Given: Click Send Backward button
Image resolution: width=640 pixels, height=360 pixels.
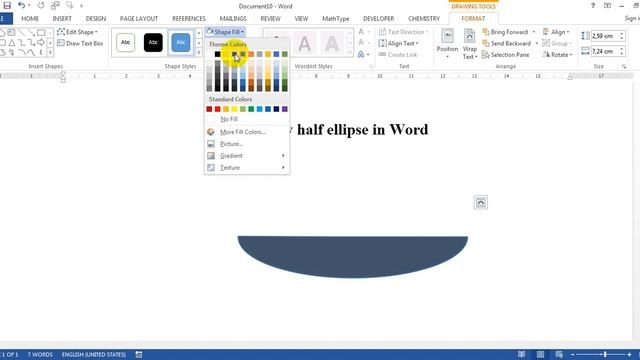Looking at the screenshot, I should [507, 43].
